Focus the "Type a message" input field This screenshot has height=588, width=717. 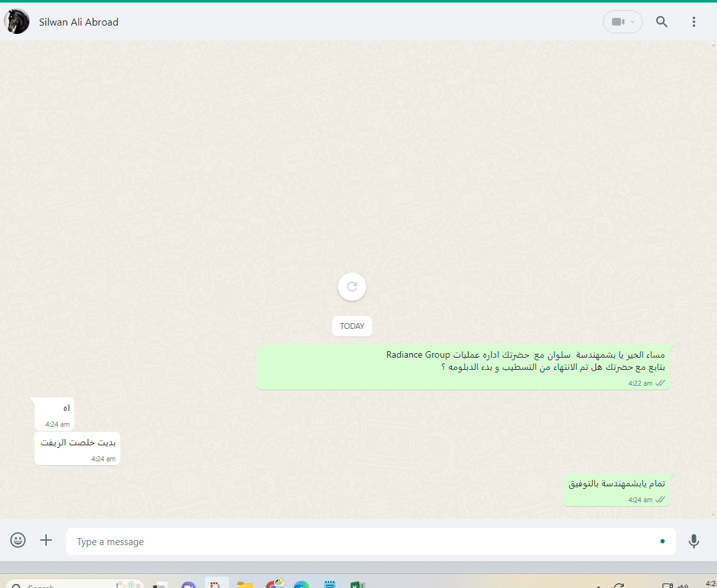tap(371, 541)
